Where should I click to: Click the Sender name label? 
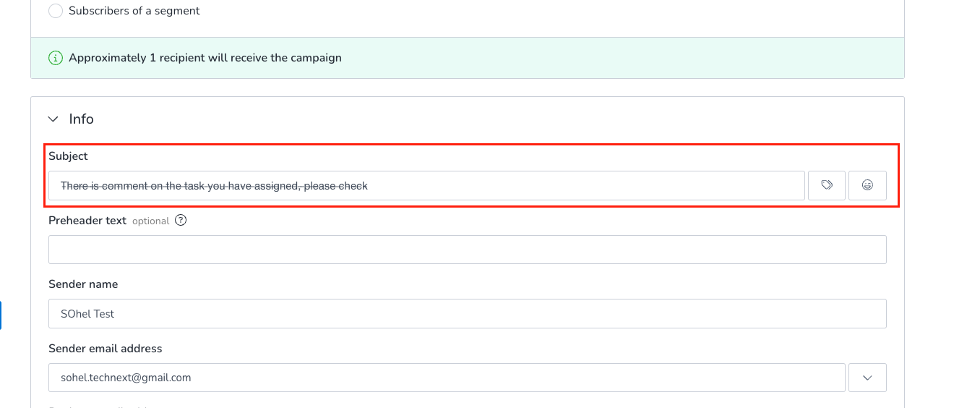click(x=83, y=284)
